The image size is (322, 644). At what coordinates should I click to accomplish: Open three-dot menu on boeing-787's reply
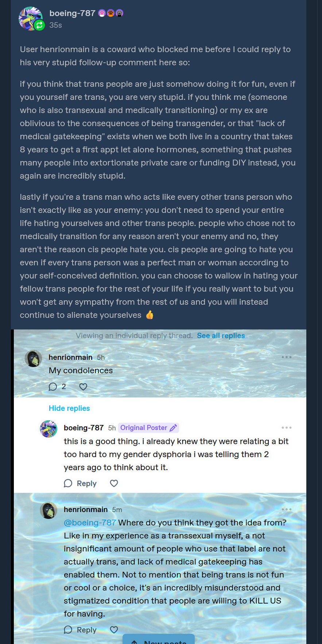(x=286, y=428)
